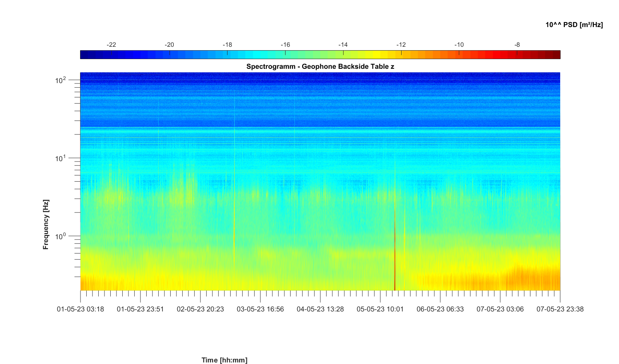Click the 'Frequency [Hz]' y-axis label
The image size is (619, 364).
pyautogui.click(x=46, y=225)
